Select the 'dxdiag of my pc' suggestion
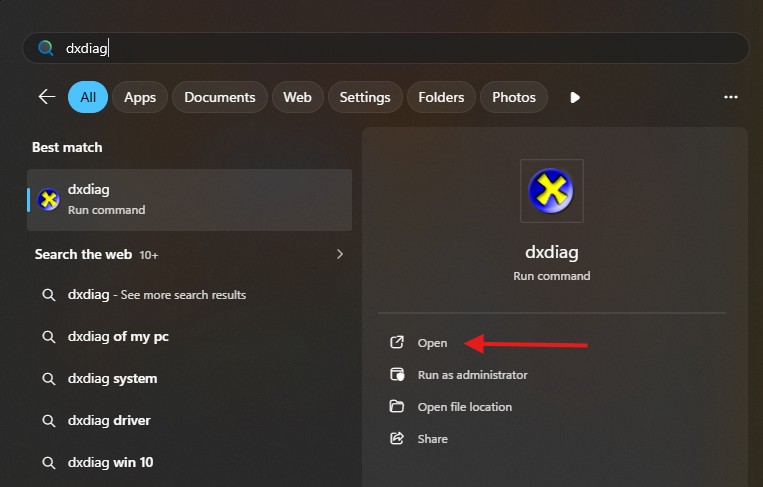This screenshot has width=763, height=487. click(x=189, y=337)
